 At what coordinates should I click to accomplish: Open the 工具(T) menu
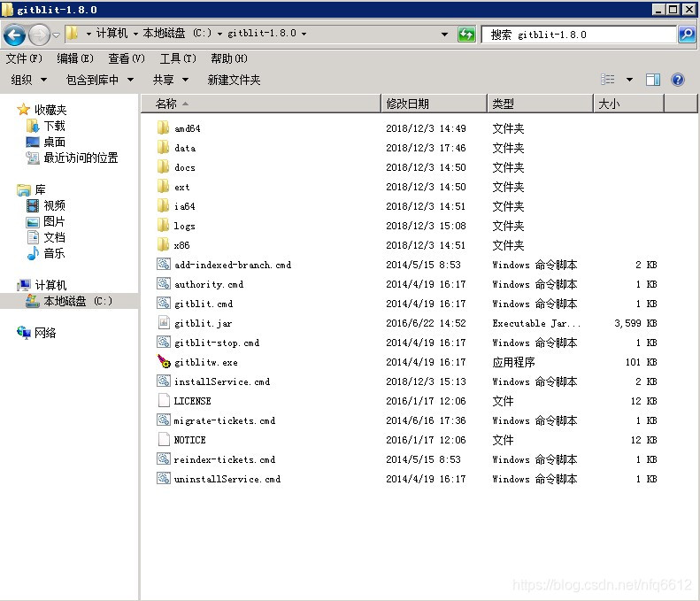pyautogui.click(x=178, y=58)
